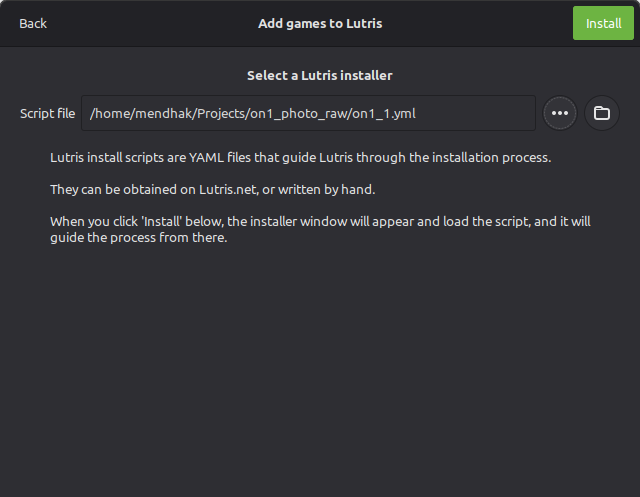This screenshot has height=497, width=640.
Task: Focus the Script file path field
Action: click(308, 113)
